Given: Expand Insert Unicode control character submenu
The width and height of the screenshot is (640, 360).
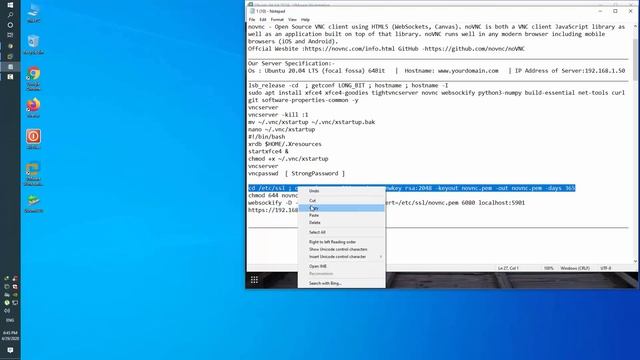Looking at the screenshot, I should [x=342, y=257].
